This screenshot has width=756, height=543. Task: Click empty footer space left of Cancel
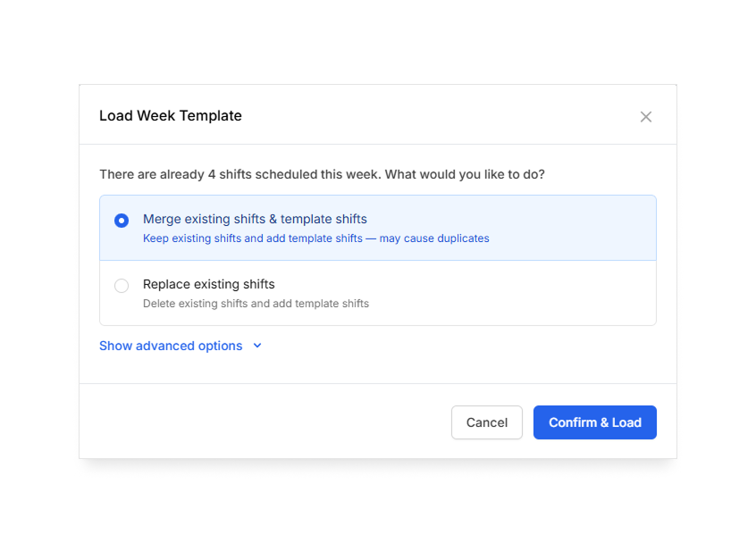click(x=268, y=422)
